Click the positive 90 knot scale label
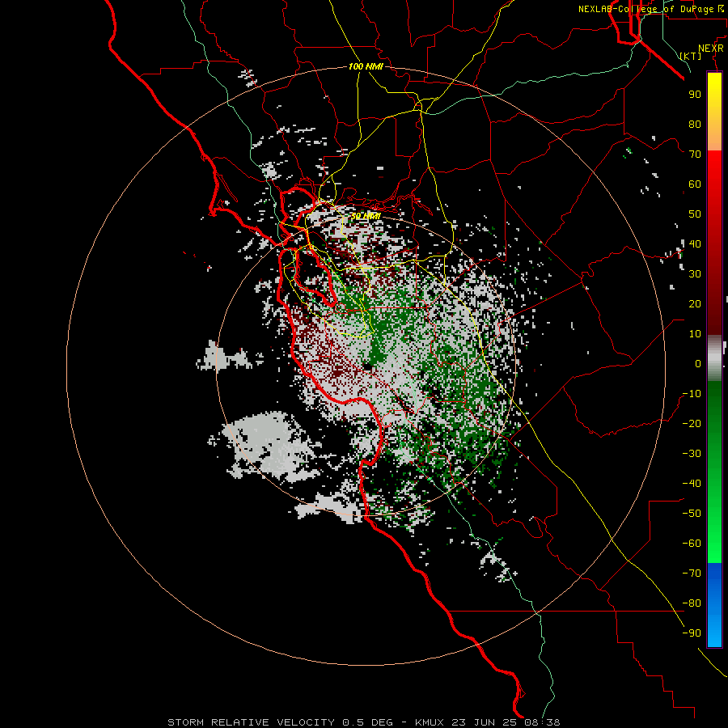728x728 pixels. click(x=695, y=95)
